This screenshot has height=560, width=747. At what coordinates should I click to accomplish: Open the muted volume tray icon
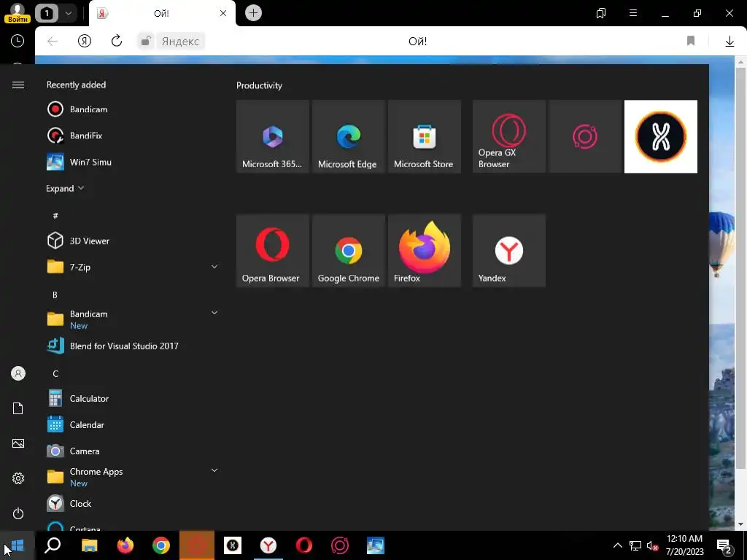[652, 545]
